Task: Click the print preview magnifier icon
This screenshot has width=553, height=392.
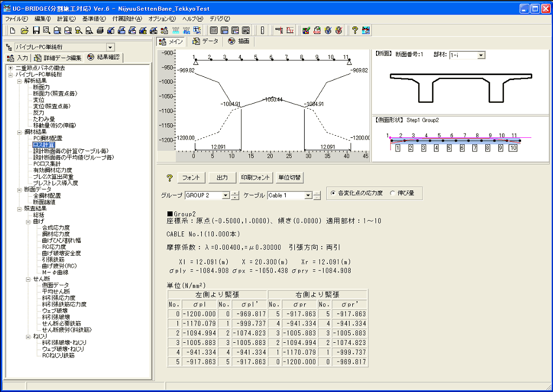Action: click(47, 30)
